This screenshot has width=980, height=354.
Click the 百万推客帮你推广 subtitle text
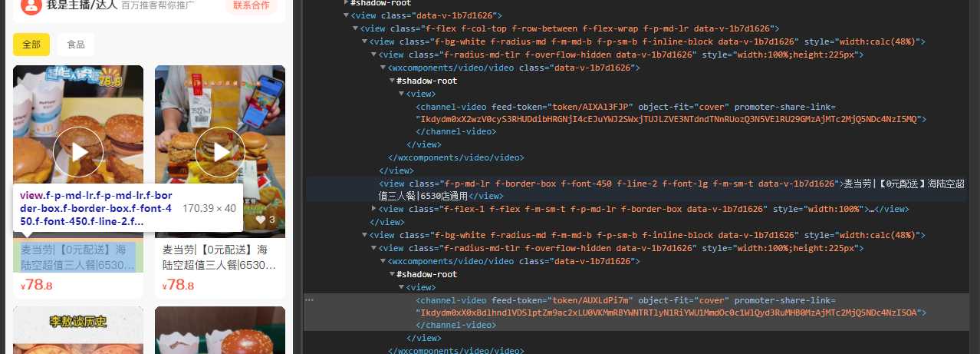pos(157,5)
